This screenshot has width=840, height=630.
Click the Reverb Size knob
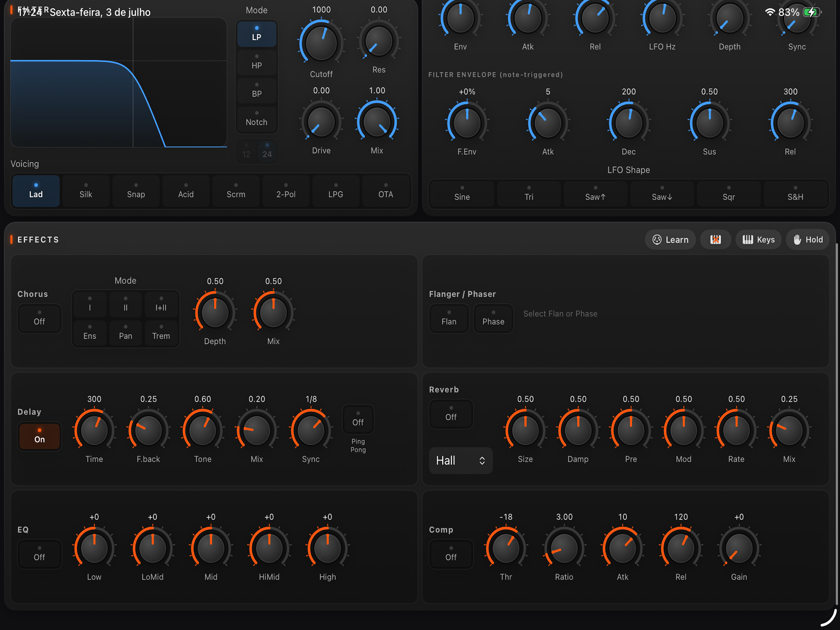coord(525,431)
